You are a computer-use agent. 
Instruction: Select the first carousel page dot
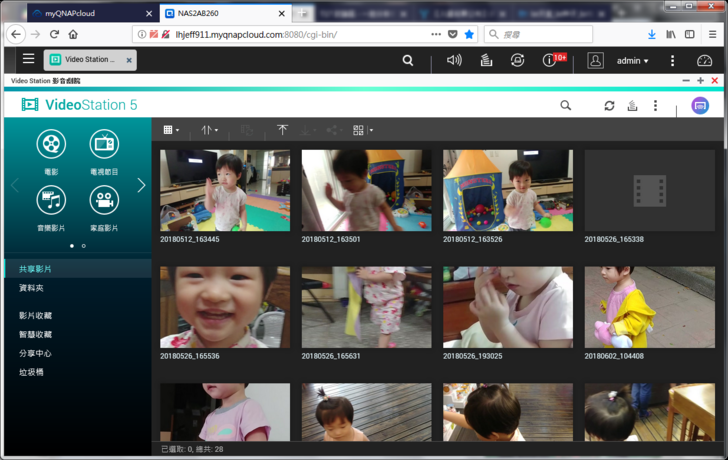pyautogui.click(x=72, y=246)
